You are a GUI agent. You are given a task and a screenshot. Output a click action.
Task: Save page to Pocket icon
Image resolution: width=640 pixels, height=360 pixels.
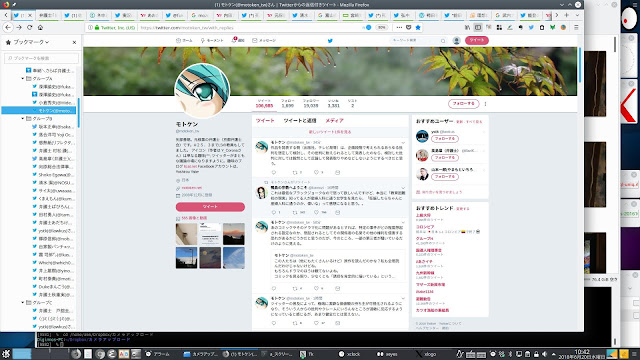[409, 27]
